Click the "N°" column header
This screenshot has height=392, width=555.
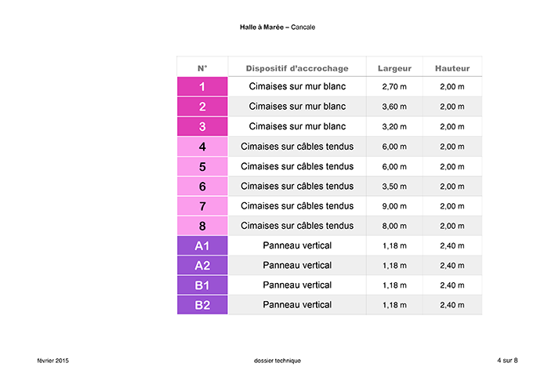coord(202,68)
